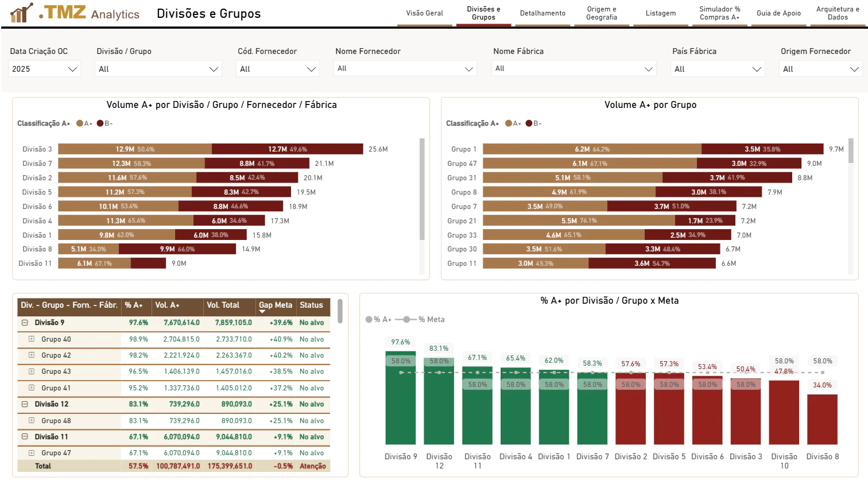868x488 pixels.
Task: Click the A+ legend swatch in Volume por Grupo
Action: coord(509,123)
